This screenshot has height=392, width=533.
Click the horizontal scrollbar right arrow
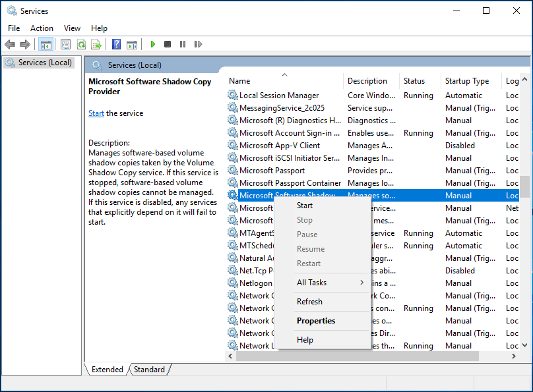click(x=514, y=356)
